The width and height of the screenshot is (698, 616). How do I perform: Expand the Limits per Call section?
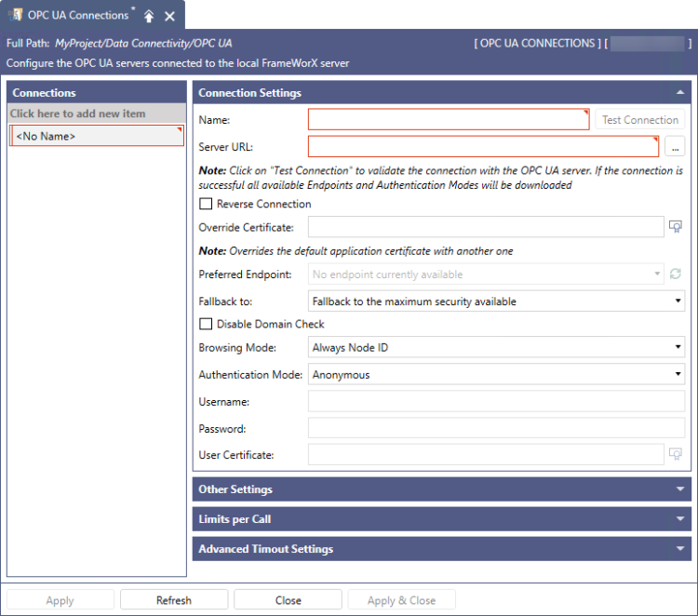pos(679,519)
